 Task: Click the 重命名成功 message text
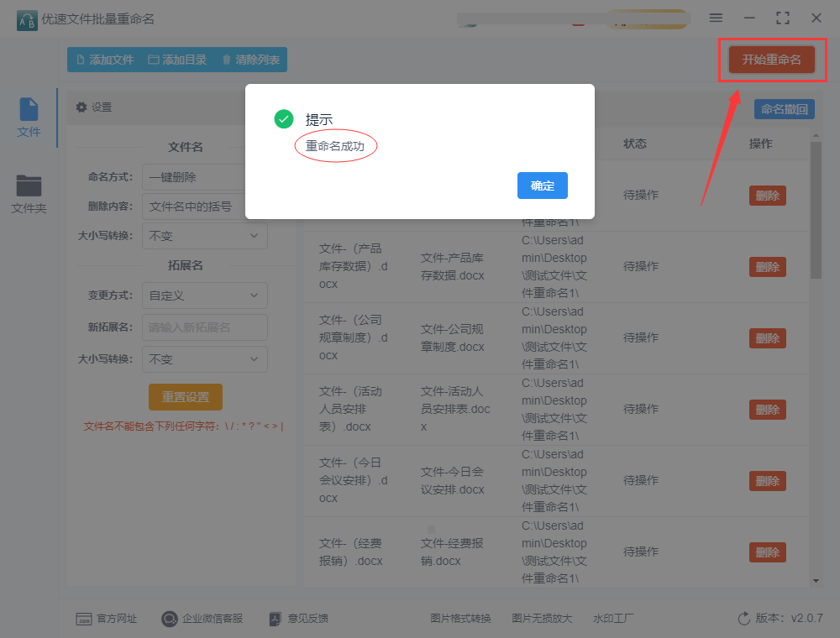point(335,146)
